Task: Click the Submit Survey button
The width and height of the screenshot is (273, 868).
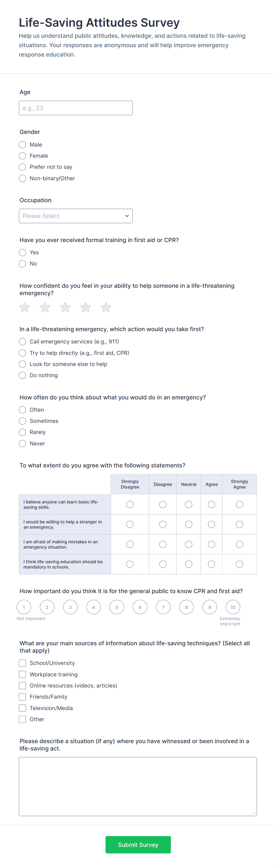Action: 138,845
